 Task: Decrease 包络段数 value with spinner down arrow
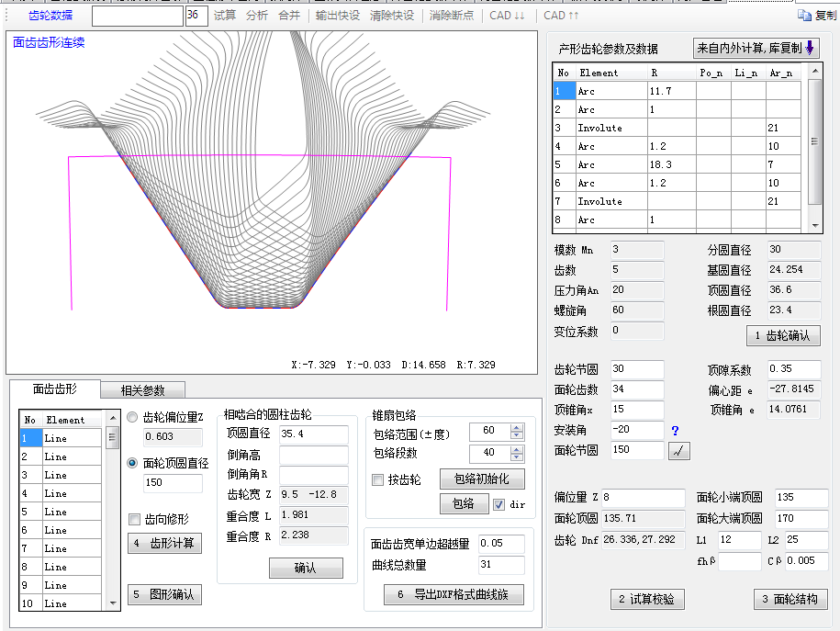coord(517,457)
